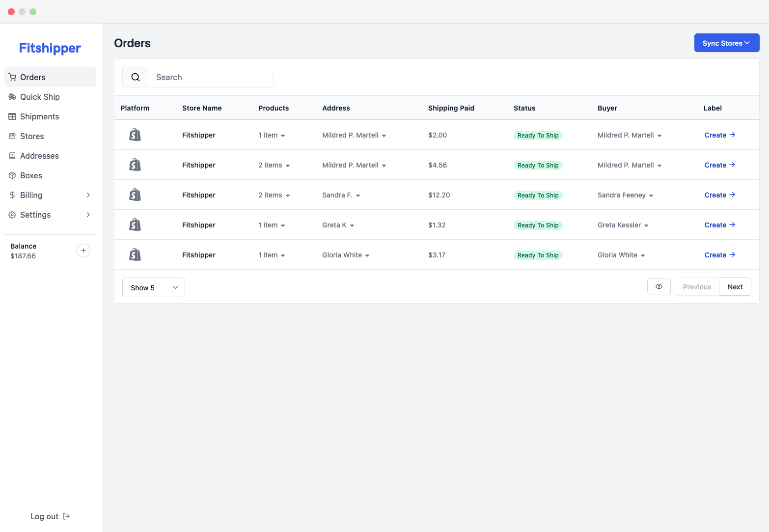Expand the Billing submenu chevron

coord(88,195)
